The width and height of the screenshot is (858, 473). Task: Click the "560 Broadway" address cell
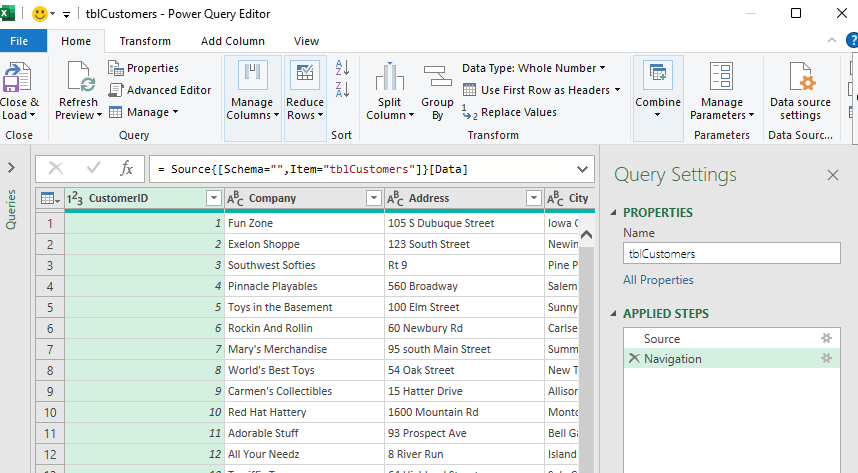click(465, 286)
